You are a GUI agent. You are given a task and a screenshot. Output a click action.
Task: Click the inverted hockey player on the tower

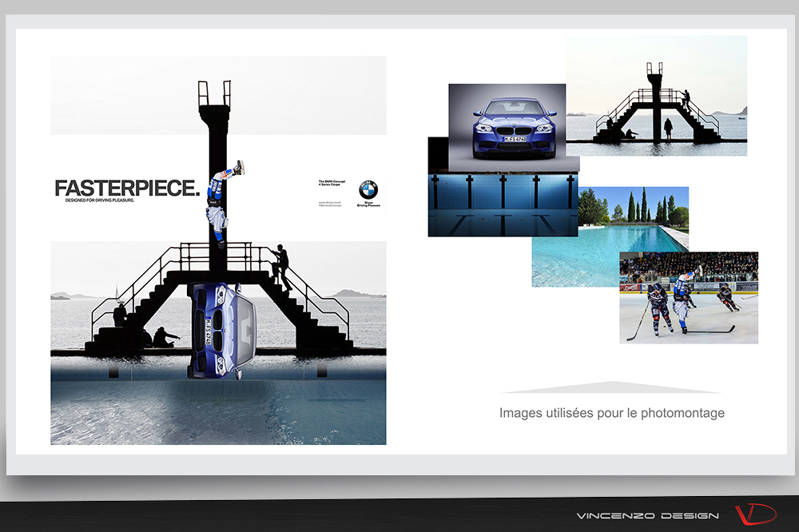[x=223, y=203]
